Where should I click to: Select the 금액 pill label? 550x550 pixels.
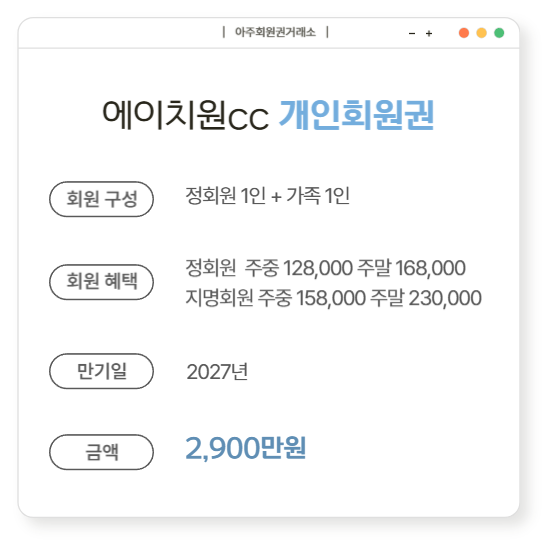(101, 452)
